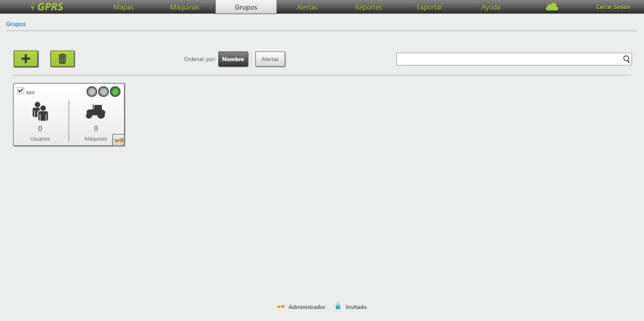Click the administrator key icon on aaa card

click(118, 139)
